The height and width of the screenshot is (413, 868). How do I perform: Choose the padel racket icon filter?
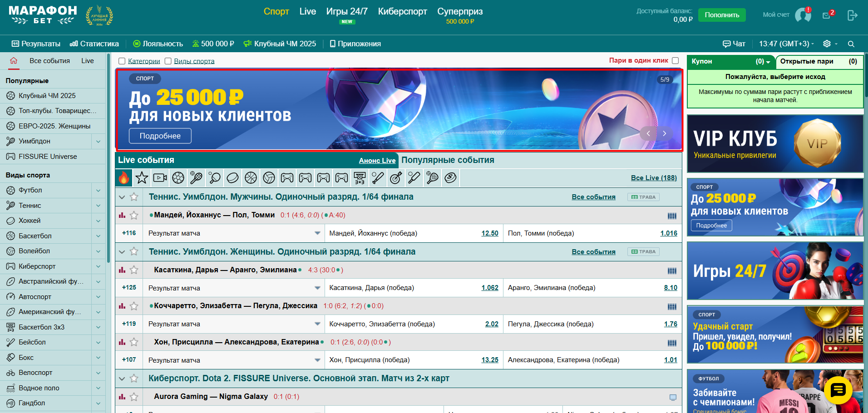(433, 178)
